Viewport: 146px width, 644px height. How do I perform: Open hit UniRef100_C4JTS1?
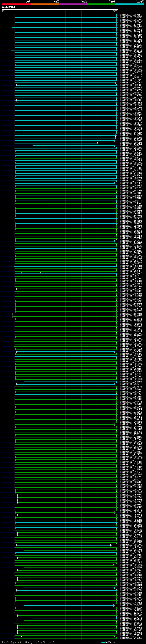click(131, 610)
